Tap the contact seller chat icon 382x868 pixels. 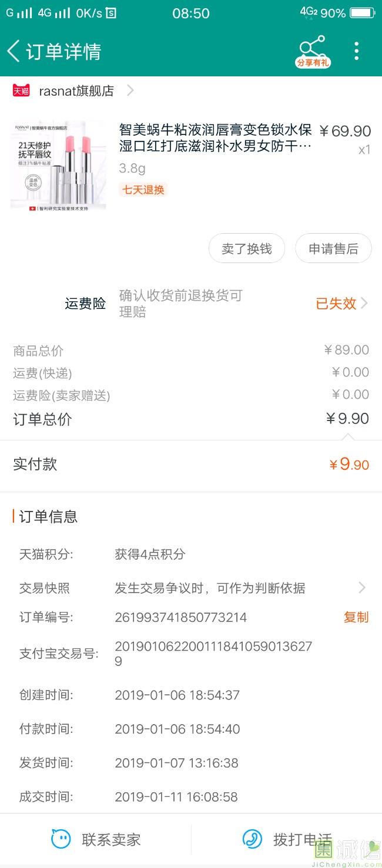(x=61, y=839)
